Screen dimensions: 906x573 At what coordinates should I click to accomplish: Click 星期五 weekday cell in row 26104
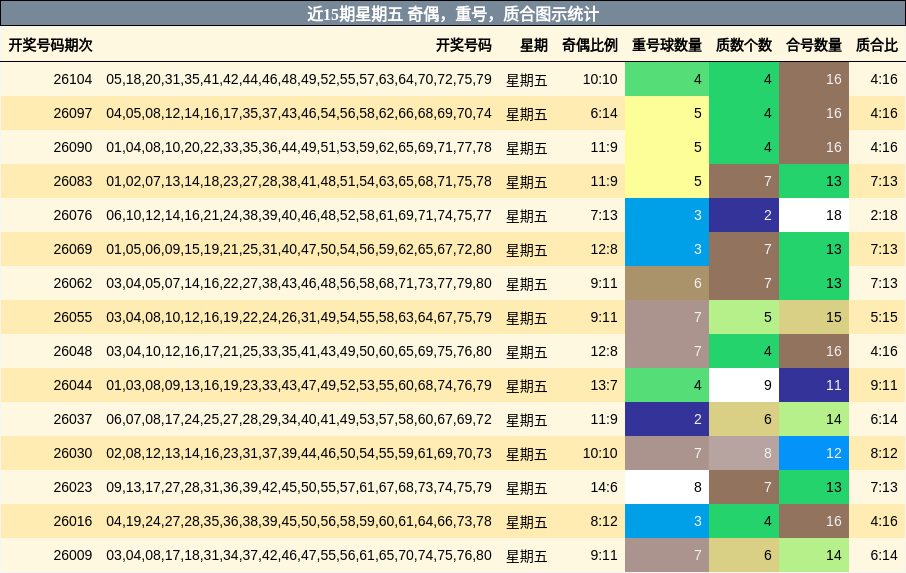[x=526, y=80]
